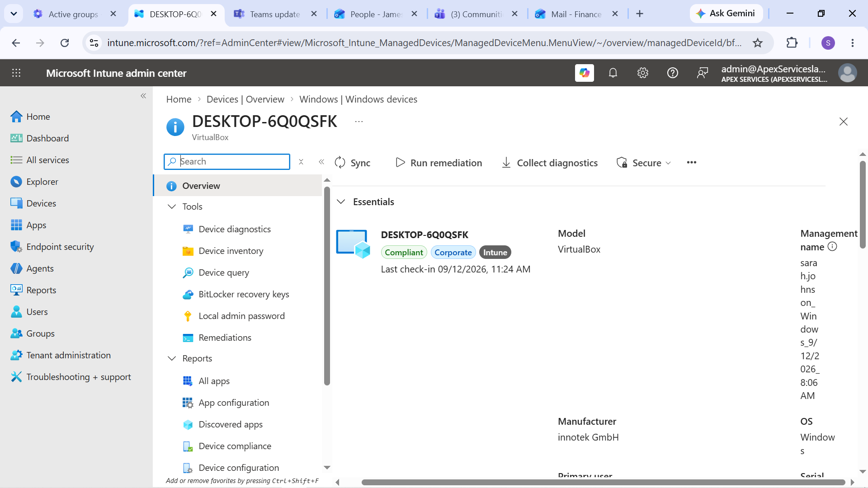Open Endpoint security
Image resolution: width=868 pixels, height=488 pixels.
[x=60, y=247]
